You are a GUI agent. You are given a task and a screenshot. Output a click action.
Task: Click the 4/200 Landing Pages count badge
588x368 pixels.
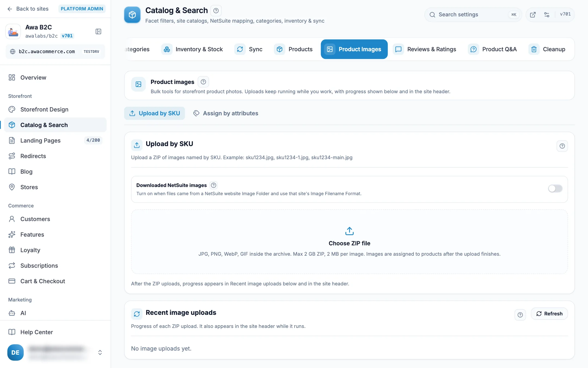93,140
